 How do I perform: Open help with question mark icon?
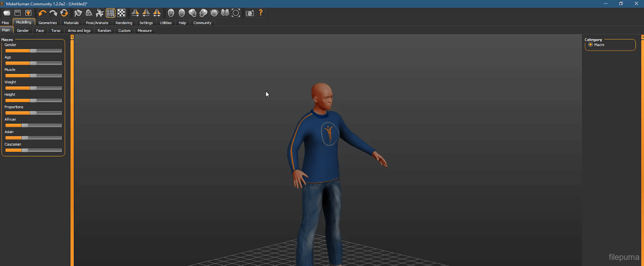(261, 13)
